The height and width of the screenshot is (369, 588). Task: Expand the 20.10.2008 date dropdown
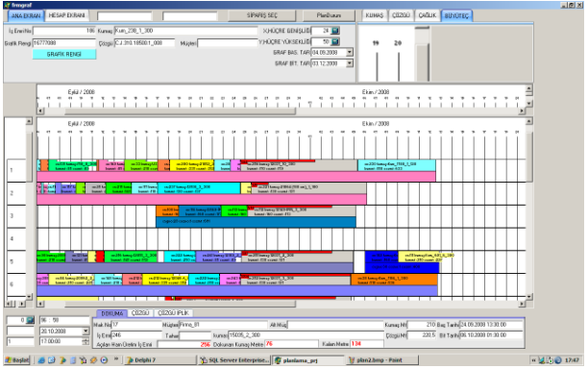(86, 332)
